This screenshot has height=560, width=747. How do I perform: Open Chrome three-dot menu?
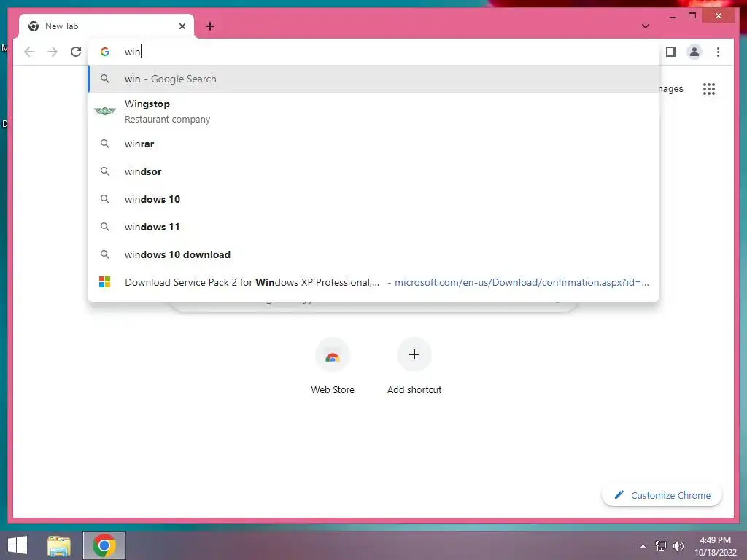pyautogui.click(x=718, y=52)
